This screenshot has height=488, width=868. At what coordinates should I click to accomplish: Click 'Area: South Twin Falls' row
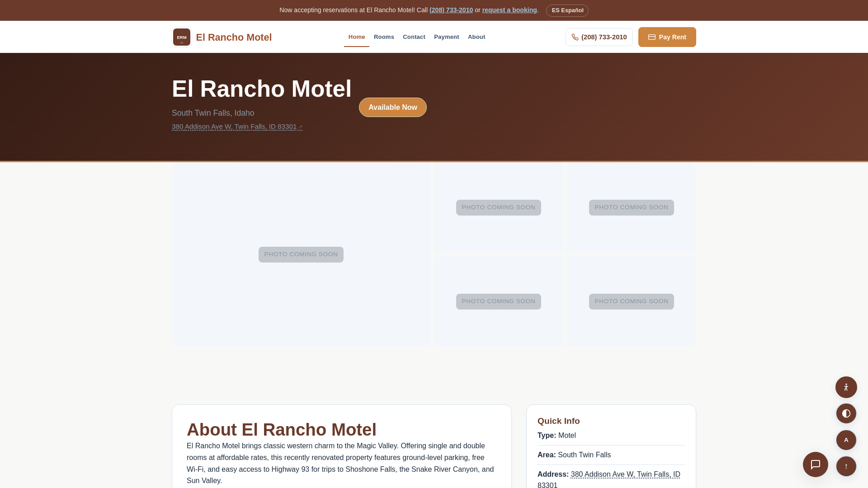(611, 455)
